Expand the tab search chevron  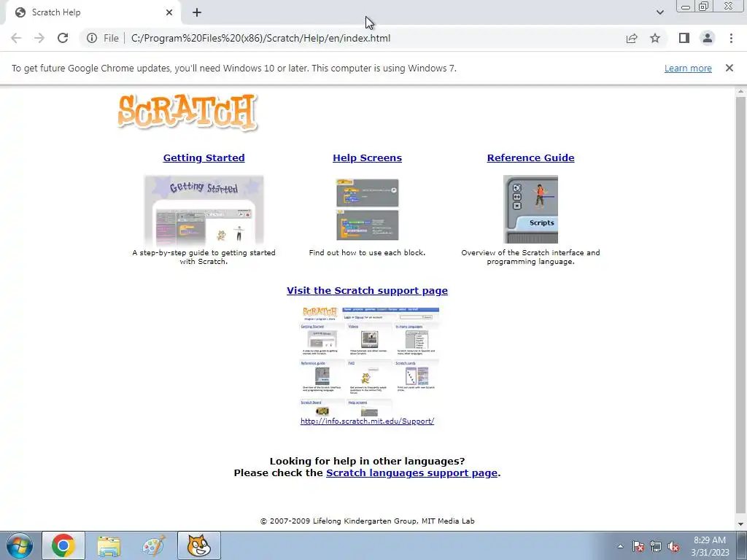(659, 12)
